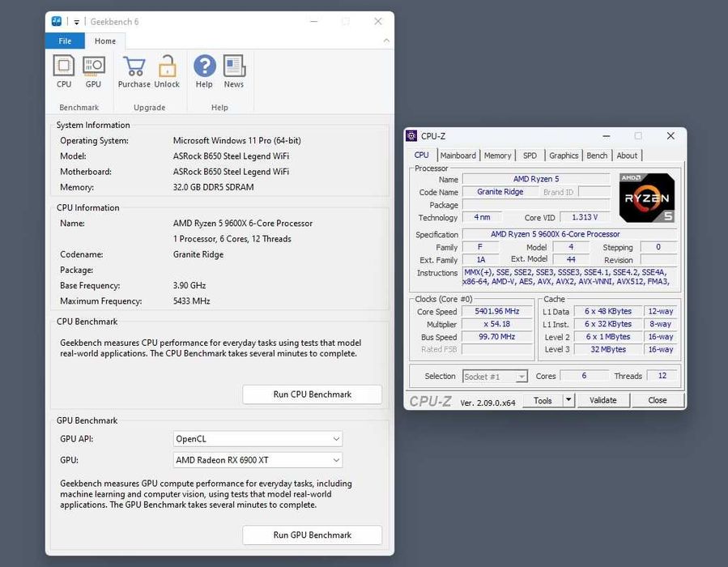Click the Ryzen 5 logo in CPU-Z

coord(647,198)
